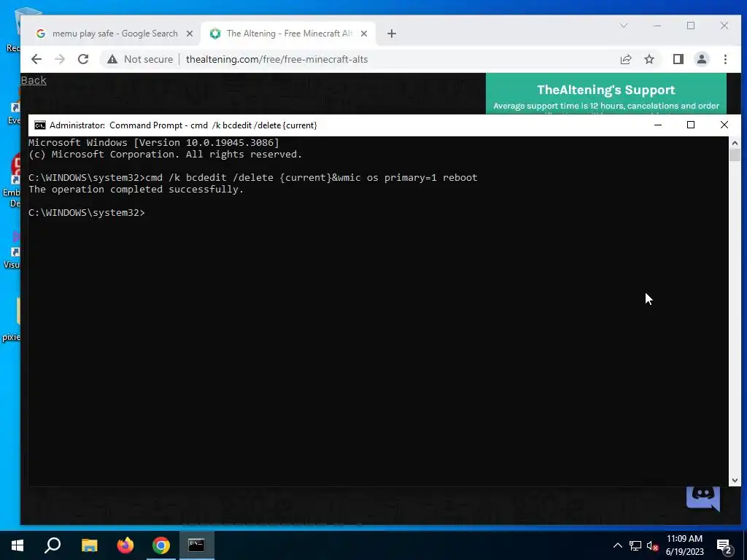Reload the Altening page
Viewport: 747px width, 560px height.
pos(83,59)
